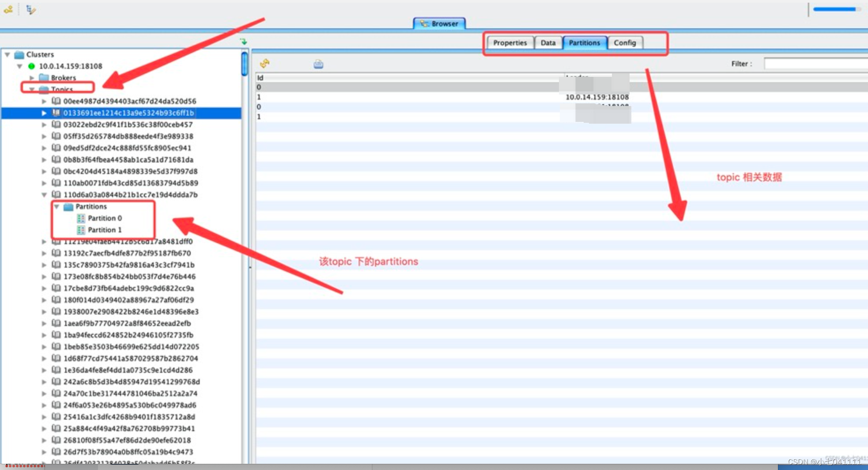Switch to the Data tab
The image size is (868, 470).
[x=548, y=43]
